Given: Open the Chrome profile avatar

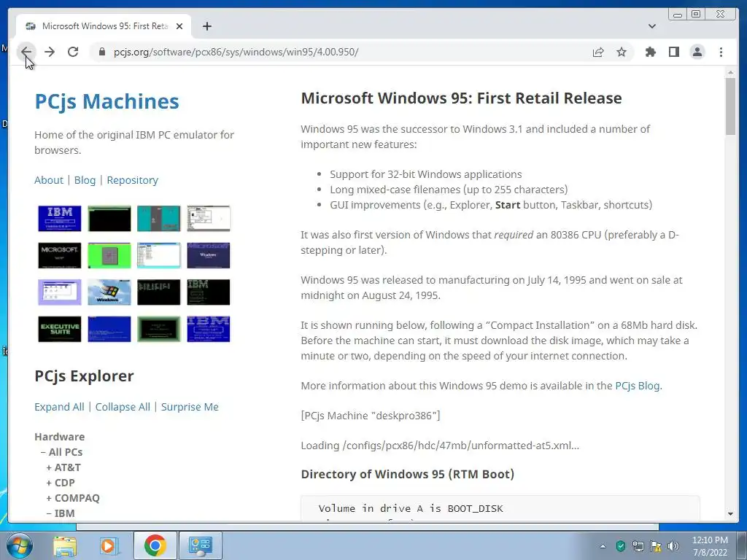Looking at the screenshot, I should [x=697, y=52].
